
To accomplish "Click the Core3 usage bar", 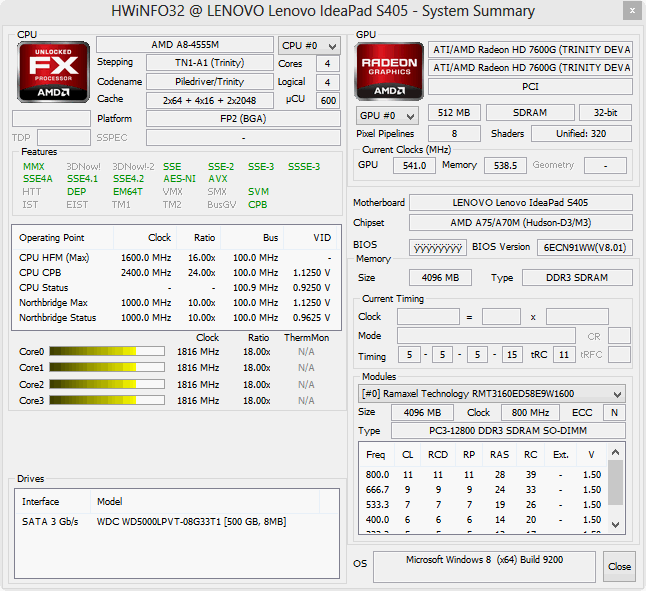I will click(x=107, y=400).
